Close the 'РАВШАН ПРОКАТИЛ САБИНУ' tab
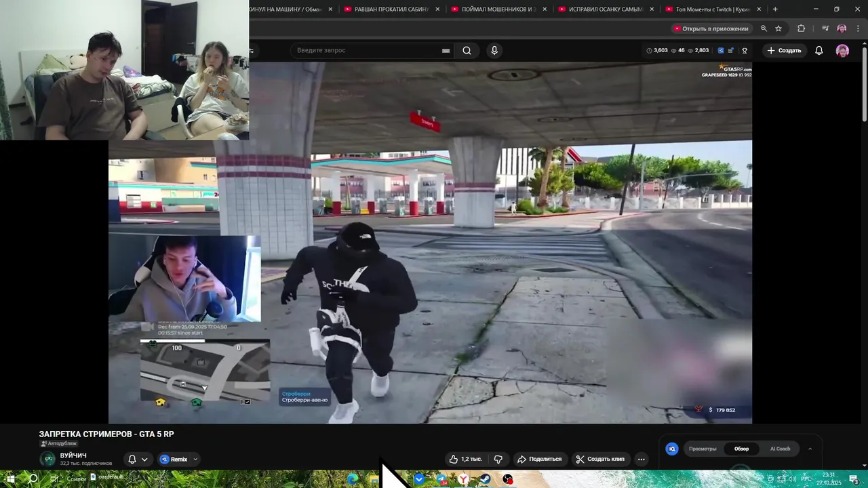This screenshot has width=868, height=488. (437, 9)
